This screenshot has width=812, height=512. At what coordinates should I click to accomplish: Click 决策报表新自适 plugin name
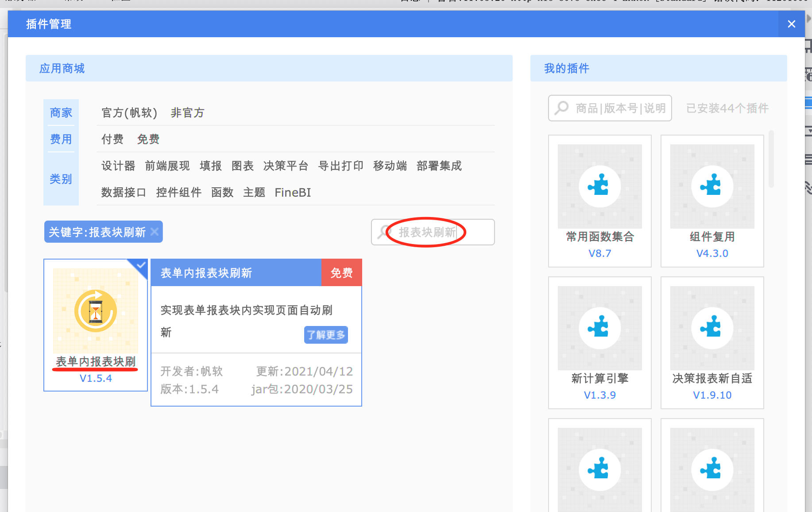pyautogui.click(x=712, y=378)
